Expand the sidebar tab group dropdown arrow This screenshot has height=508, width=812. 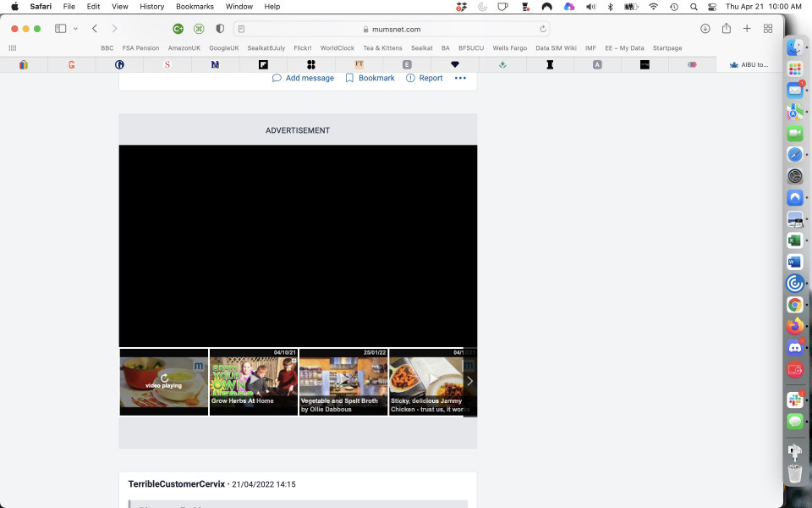pyautogui.click(x=75, y=29)
